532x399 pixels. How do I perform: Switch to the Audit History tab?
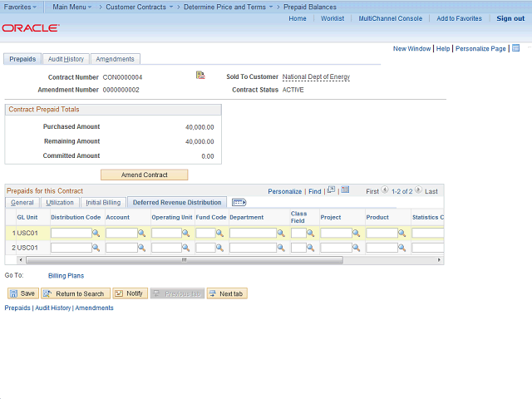(66, 59)
